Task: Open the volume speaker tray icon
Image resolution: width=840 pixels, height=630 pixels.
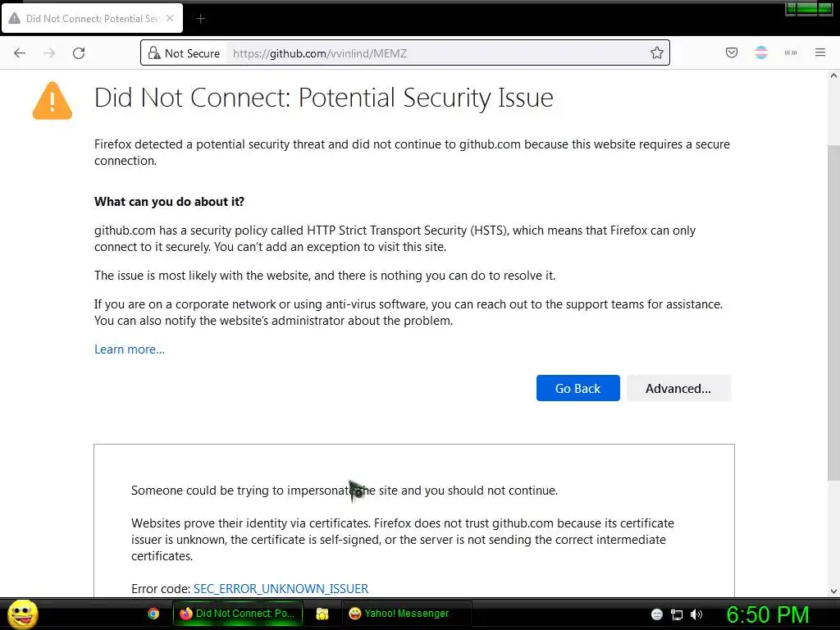Action: (696, 614)
